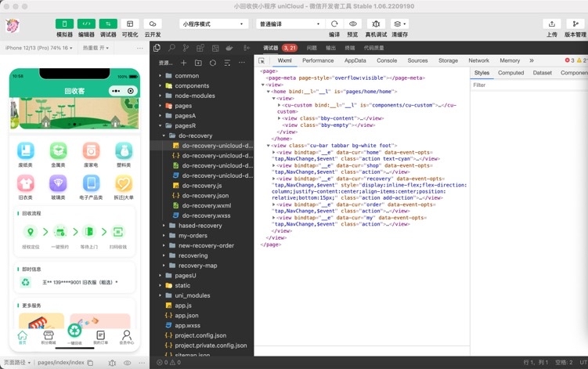
Task: Switch to the 代码质量 tab
Action: pyautogui.click(x=373, y=48)
